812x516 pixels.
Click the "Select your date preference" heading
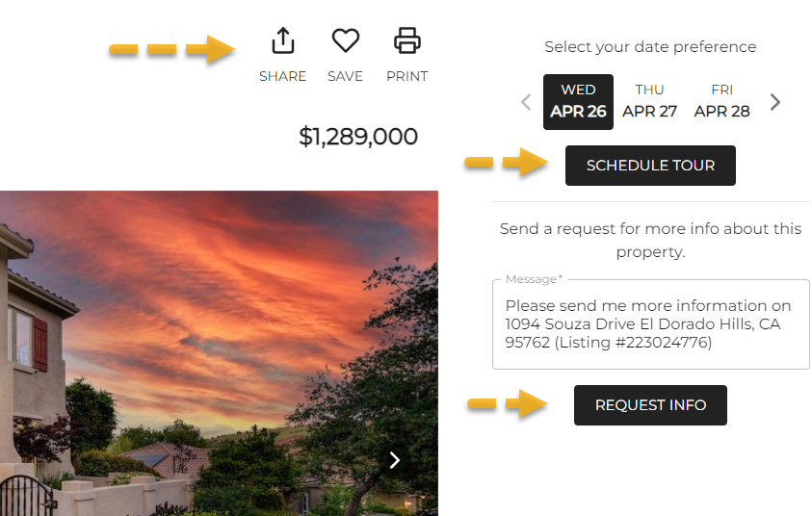coord(650,47)
